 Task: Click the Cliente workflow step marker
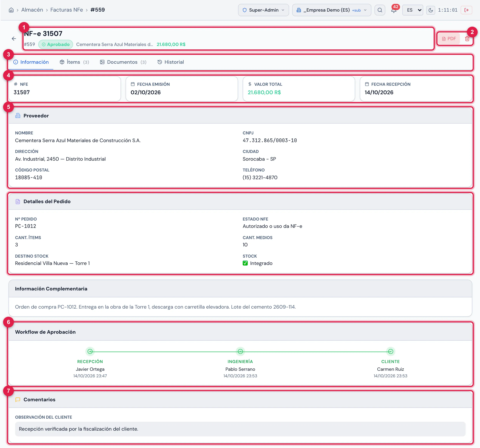point(390,351)
